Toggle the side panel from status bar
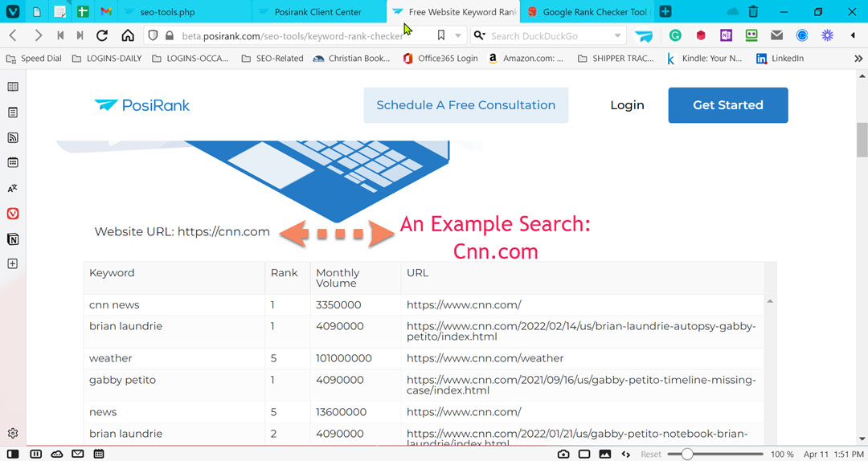The width and height of the screenshot is (868, 461). point(13,454)
